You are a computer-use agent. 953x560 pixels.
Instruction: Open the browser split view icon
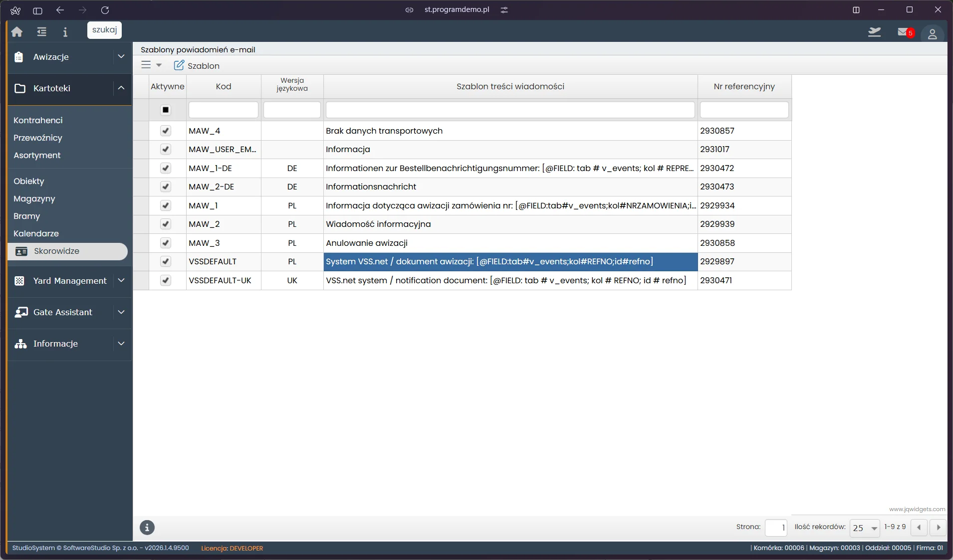856,10
